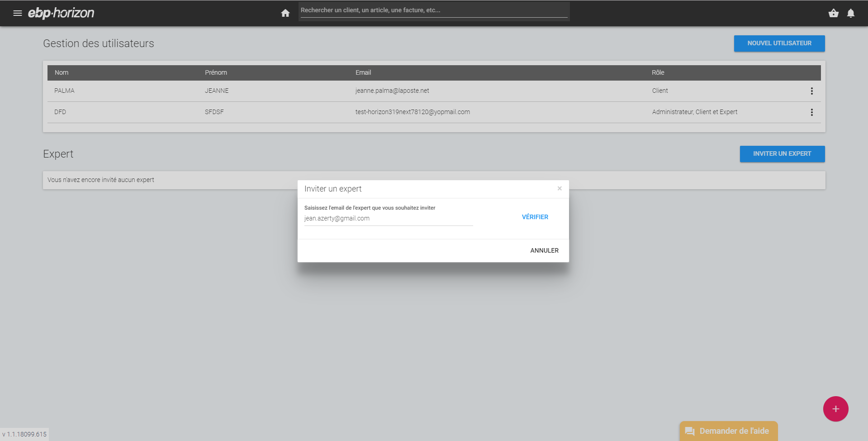
Task: Click the SFDSF first name cell
Action: tap(214, 112)
